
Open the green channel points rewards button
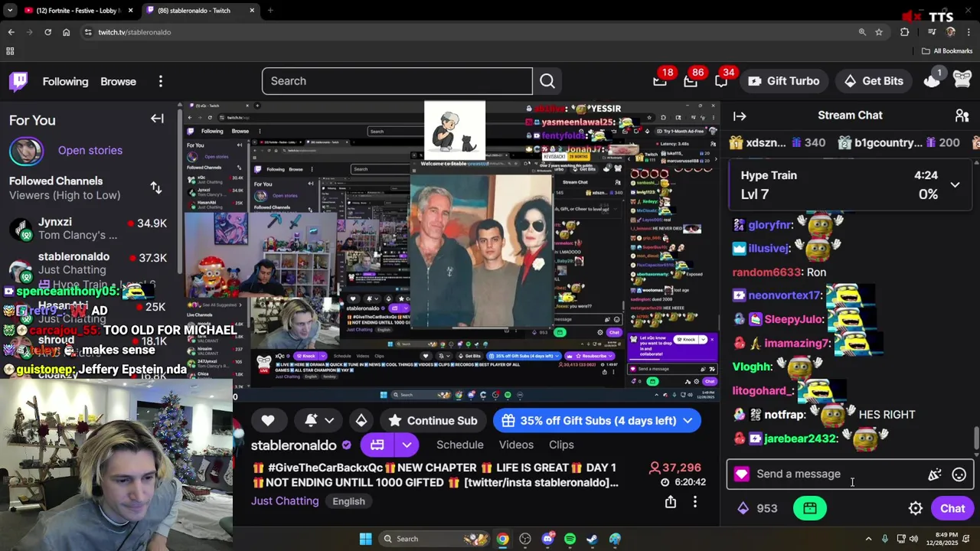click(810, 508)
